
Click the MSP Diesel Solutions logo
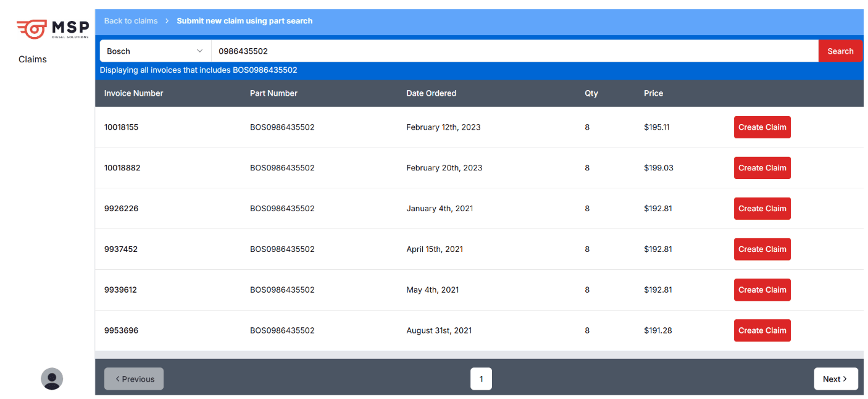52,28
